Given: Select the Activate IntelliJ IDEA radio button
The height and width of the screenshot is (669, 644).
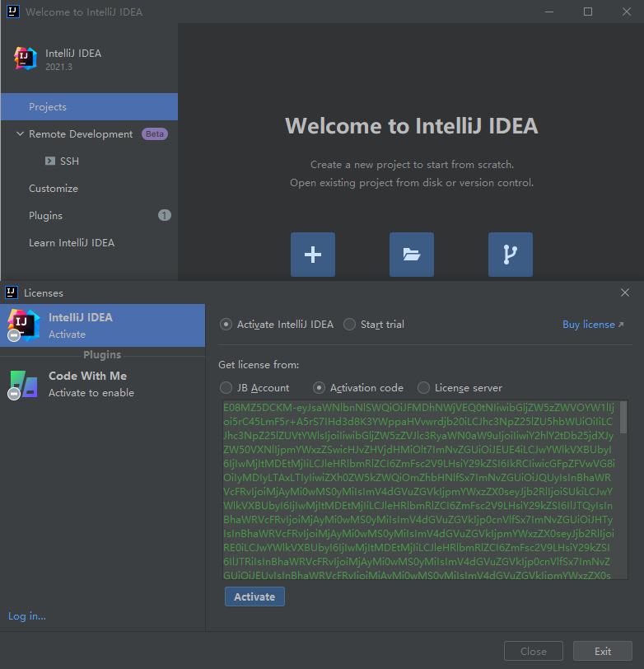Looking at the screenshot, I should pos(226,325).
